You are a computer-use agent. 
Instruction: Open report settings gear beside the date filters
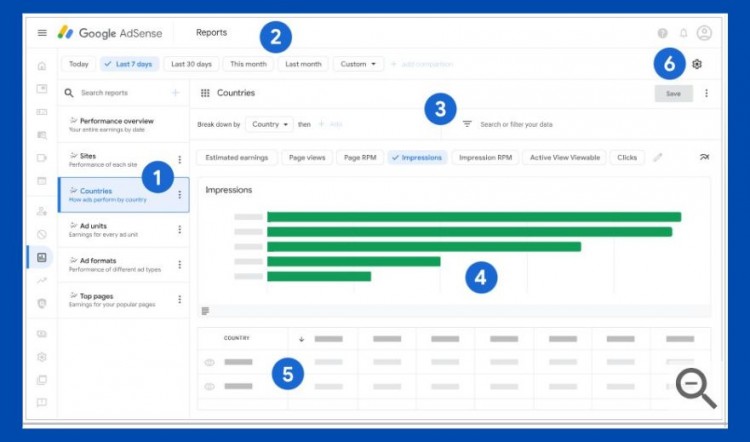pyautogui.click(x=697, y=64)
